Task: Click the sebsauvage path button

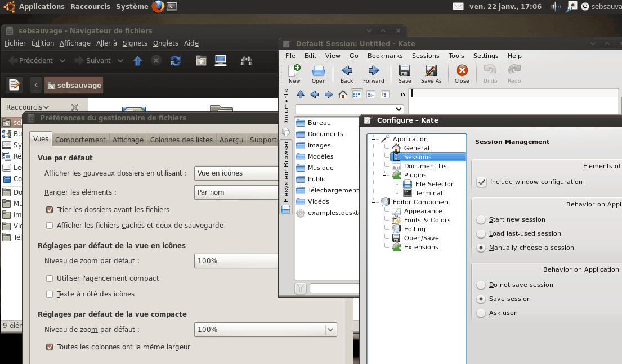Action: click(x=74, y=85)
